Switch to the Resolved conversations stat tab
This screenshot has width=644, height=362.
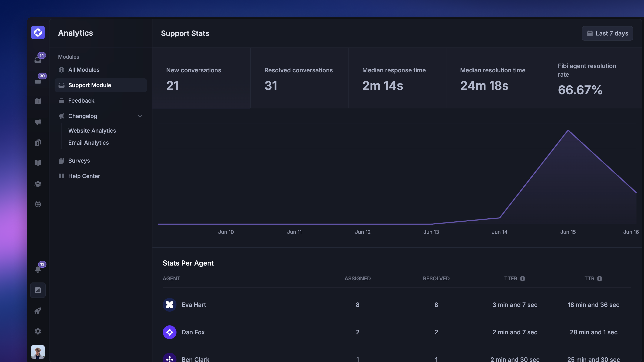click(299, 78)
